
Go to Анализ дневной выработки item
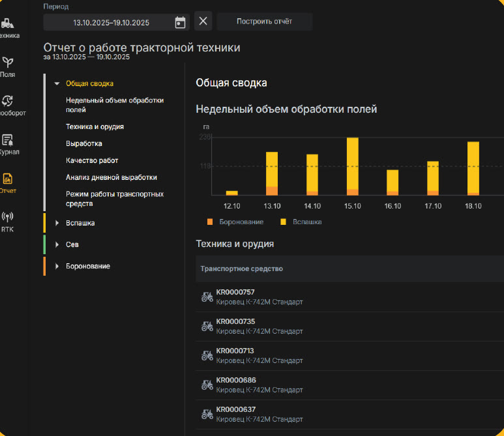[111, 177]
